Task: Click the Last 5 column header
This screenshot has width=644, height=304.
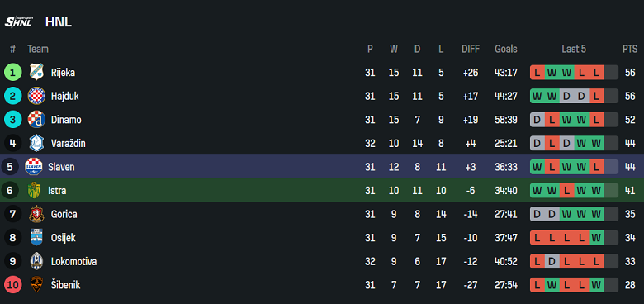Action: point(574,50)
